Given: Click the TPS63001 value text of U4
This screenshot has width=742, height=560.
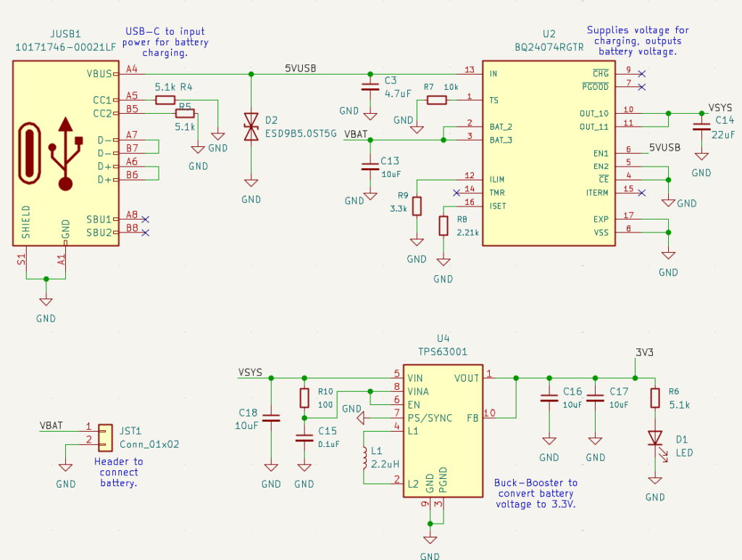Looking at the screenshot, I should (x=443, y=351).
